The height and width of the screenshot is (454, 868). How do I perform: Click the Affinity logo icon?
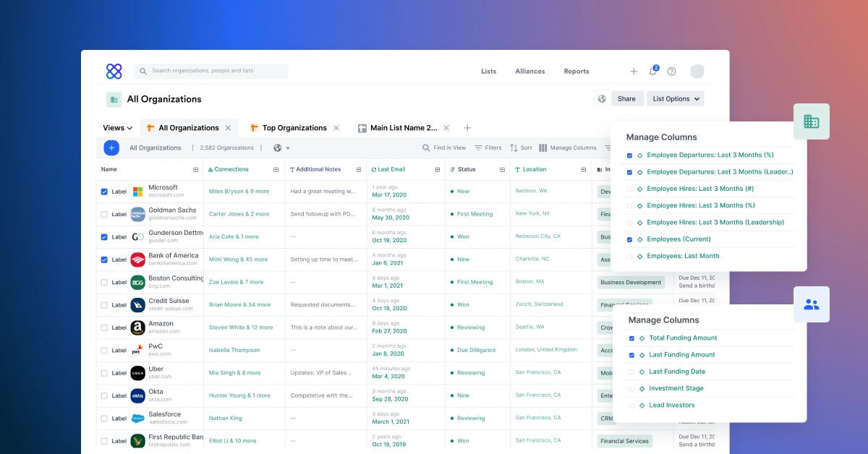coord(114,71)
